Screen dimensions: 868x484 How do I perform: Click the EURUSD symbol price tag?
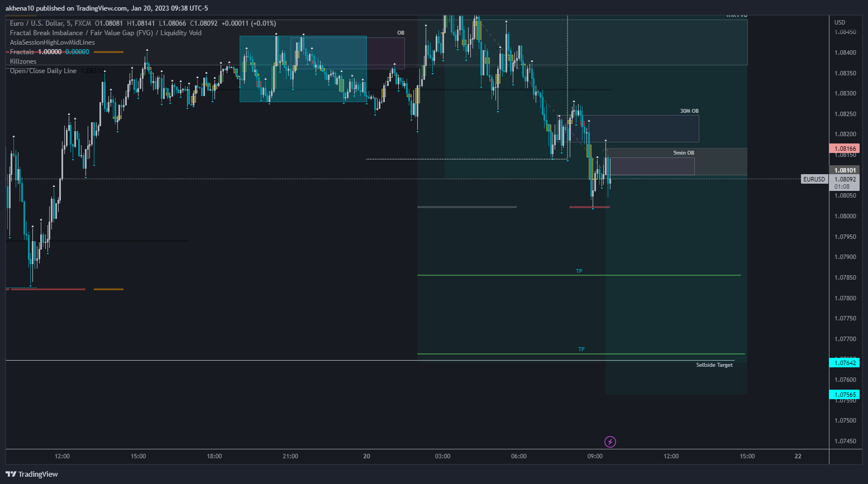coord(814,179)
